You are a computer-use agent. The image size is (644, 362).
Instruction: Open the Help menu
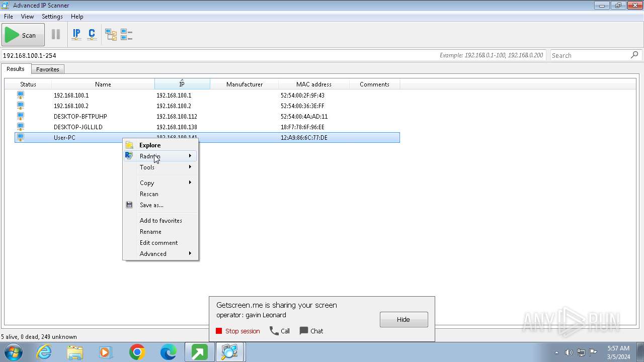click(x=77, y=17)
